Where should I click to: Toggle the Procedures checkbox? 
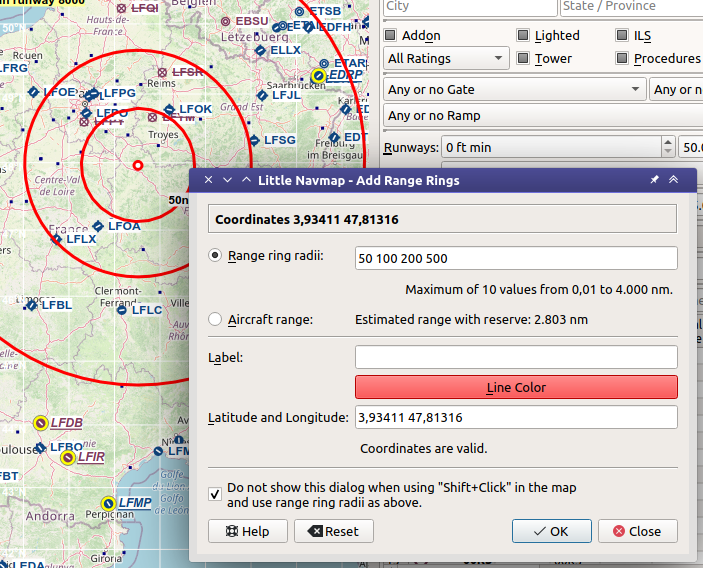click(622, 58)
